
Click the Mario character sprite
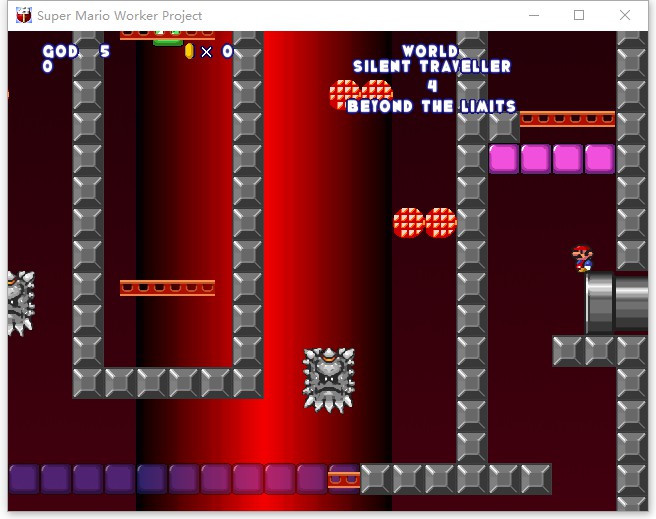[x=582, y=259]
